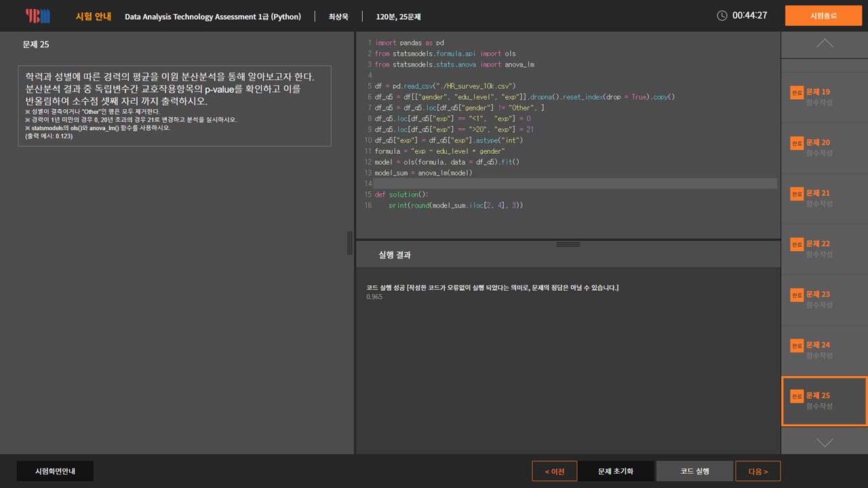Click the 시험화면안내 button
This screenshot has width=868, height=488.
pyautogui.click(x=55, y=471)
